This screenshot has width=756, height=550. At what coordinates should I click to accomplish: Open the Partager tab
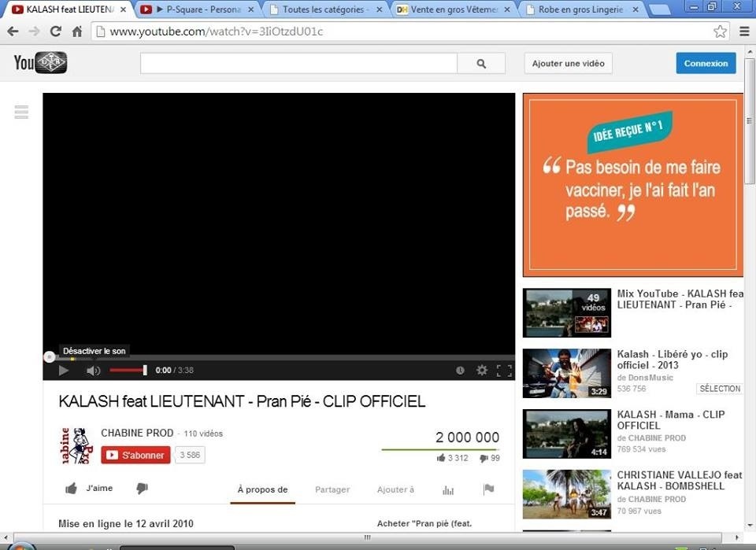pos(332,489)
